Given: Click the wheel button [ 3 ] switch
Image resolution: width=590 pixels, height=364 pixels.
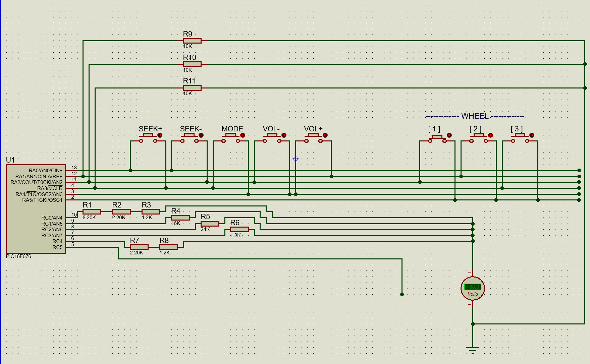Looking at the screenshot, I should [x=520, y=138].
